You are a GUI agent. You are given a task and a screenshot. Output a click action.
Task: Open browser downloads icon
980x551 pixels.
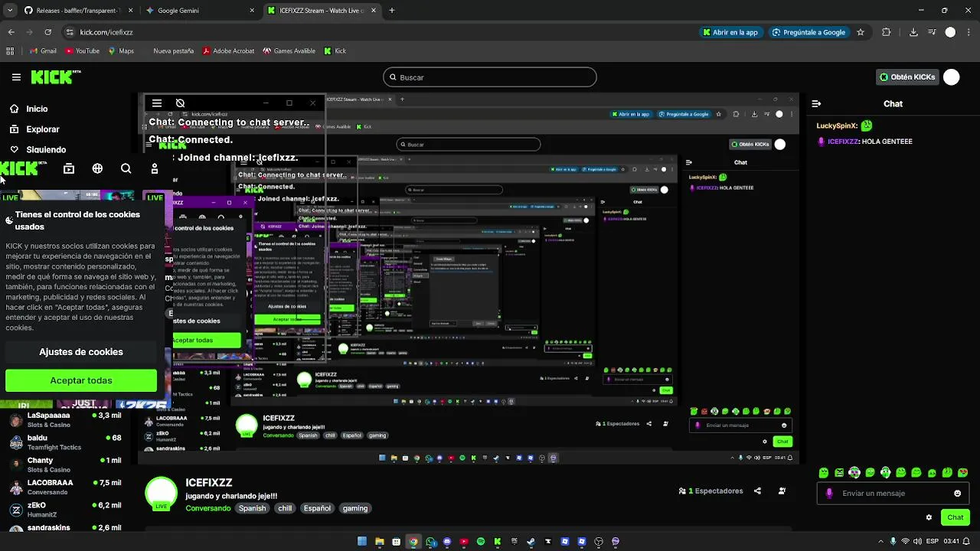(x=913, y=32)
